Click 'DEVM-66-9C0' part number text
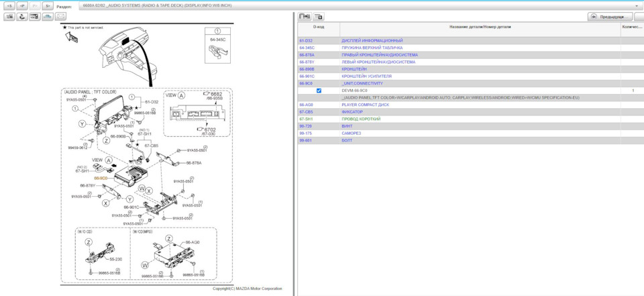644x296 pixels. click(354, 91)
